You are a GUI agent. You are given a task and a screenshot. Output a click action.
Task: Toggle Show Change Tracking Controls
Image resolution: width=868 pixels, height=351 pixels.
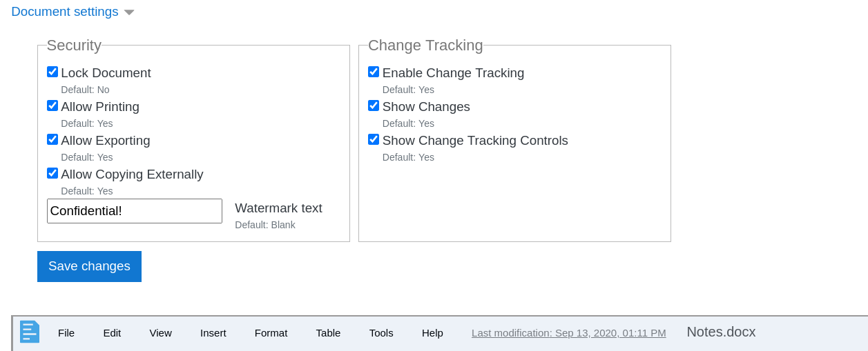[x=374, y=139]
